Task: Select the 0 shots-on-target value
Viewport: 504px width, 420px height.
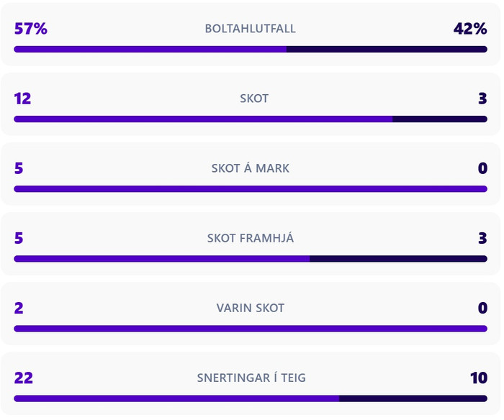Action: [482, 168]
